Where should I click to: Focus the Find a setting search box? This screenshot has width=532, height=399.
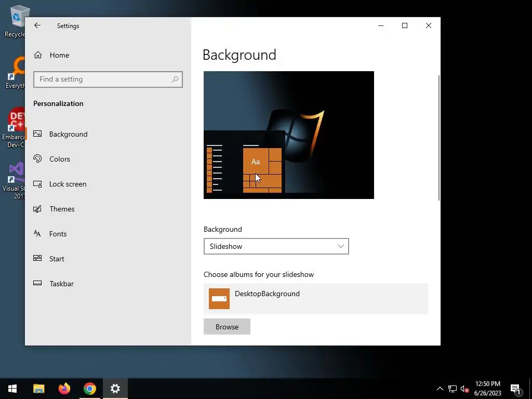tap(108, 79)
